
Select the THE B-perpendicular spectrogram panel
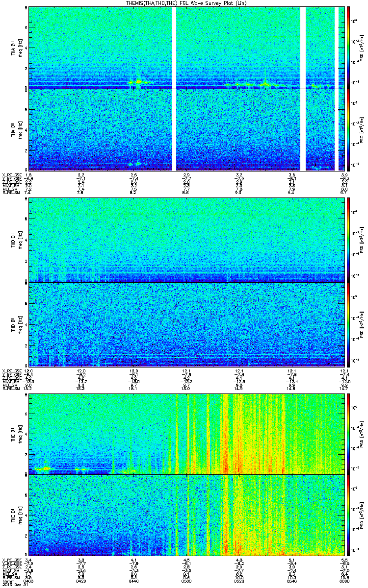point(186,433)
